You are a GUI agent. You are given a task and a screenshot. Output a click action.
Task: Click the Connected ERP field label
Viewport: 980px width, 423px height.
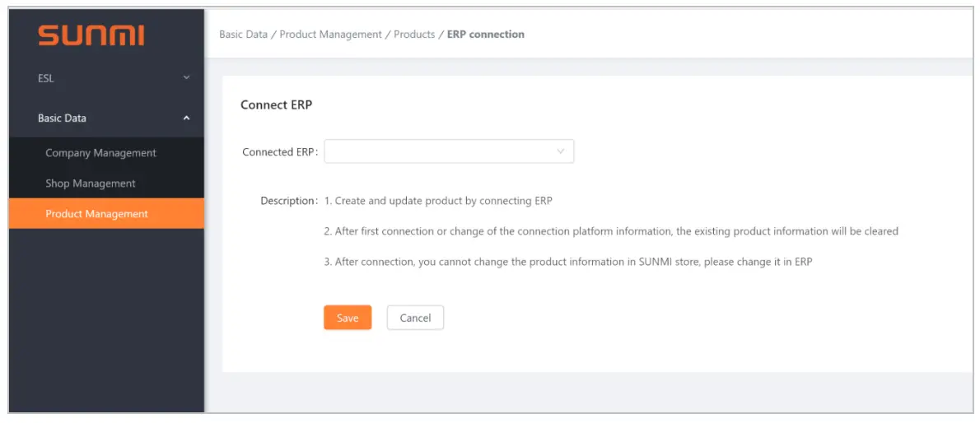[278, 152]
